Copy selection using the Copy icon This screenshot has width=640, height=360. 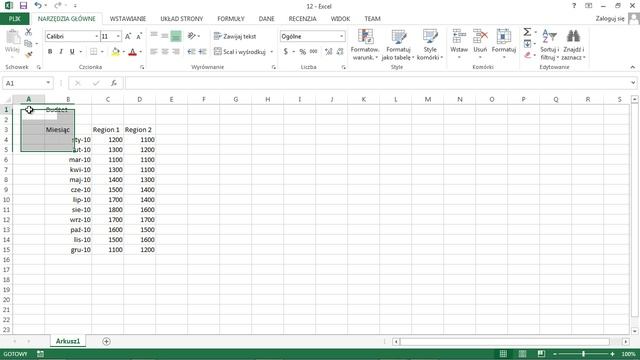(x=28, y=43)
